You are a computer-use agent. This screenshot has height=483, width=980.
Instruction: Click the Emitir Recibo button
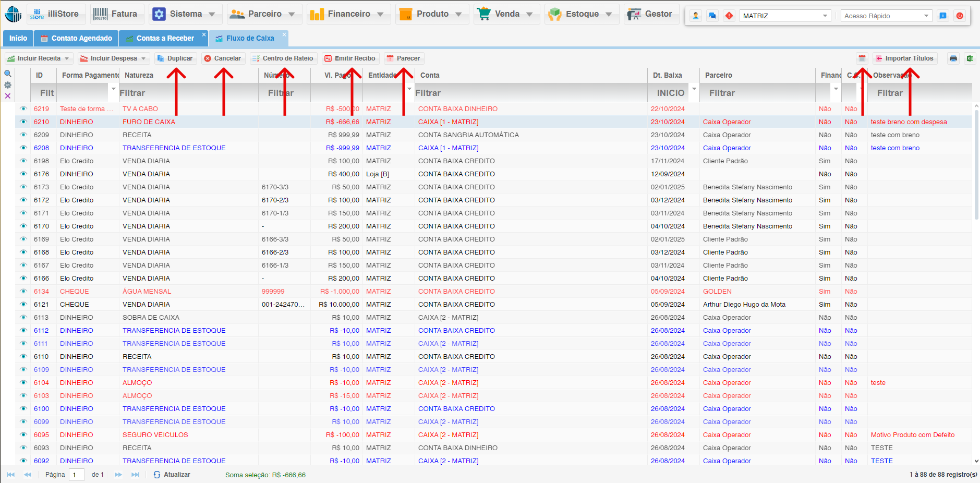coord(349,58)
